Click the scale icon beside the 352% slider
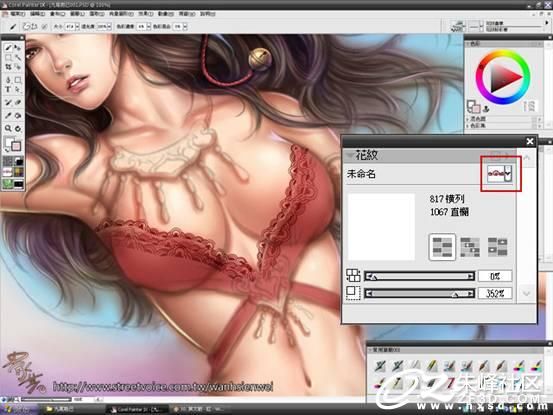 (x=353, y=293)
